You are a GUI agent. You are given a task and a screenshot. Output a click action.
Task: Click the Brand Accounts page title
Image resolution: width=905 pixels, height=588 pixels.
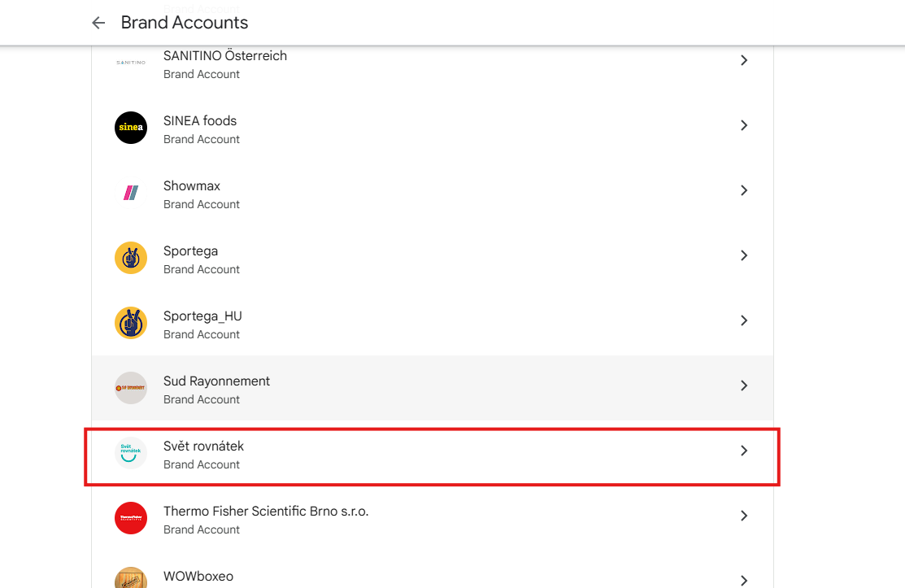click(x=185, y=23)
